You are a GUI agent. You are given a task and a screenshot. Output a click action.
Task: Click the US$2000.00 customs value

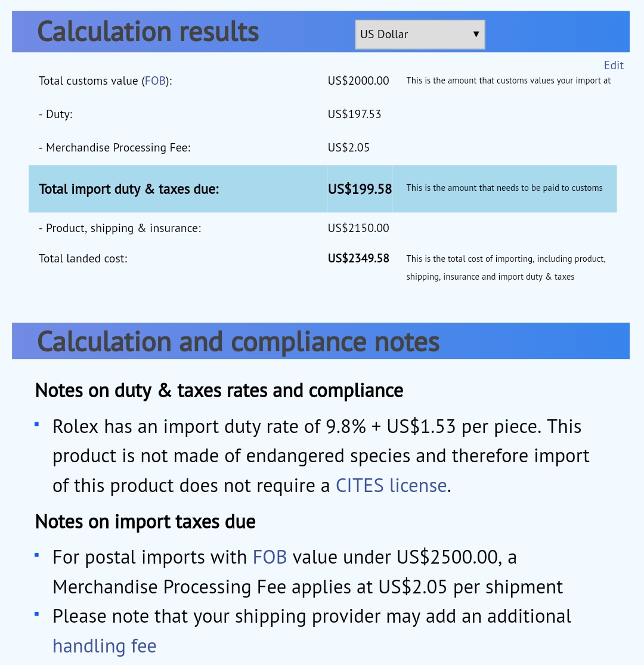[x=358, y=81]
